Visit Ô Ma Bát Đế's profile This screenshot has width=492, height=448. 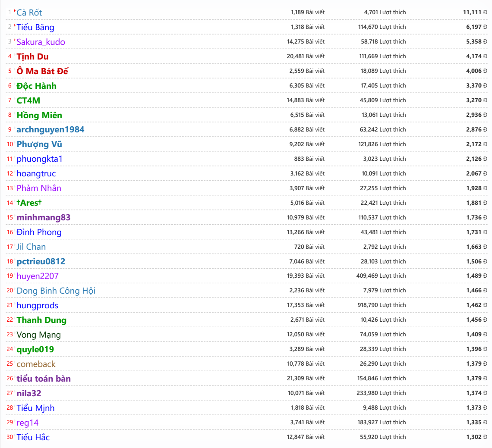click(42, 71)
